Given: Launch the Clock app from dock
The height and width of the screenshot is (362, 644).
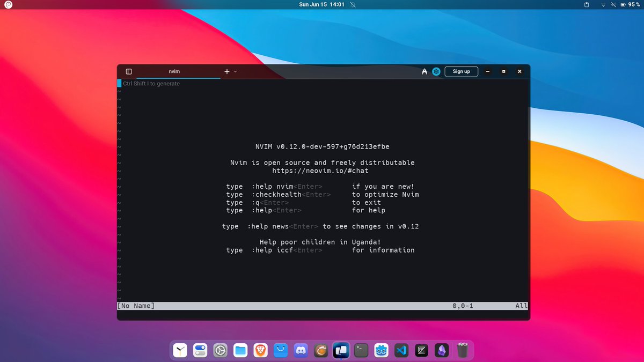Looking at the screenshot, I should (181, 350).
